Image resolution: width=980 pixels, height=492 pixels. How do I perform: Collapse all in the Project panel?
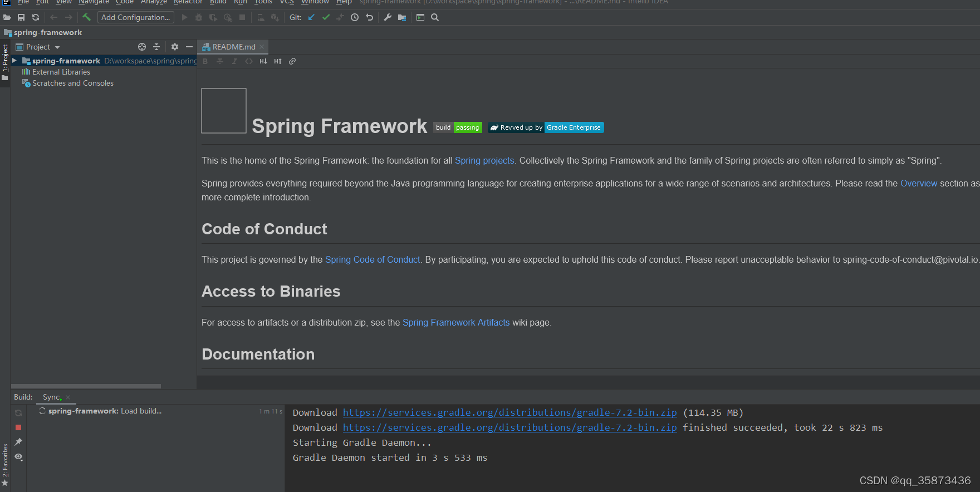(x=156, y=47)
